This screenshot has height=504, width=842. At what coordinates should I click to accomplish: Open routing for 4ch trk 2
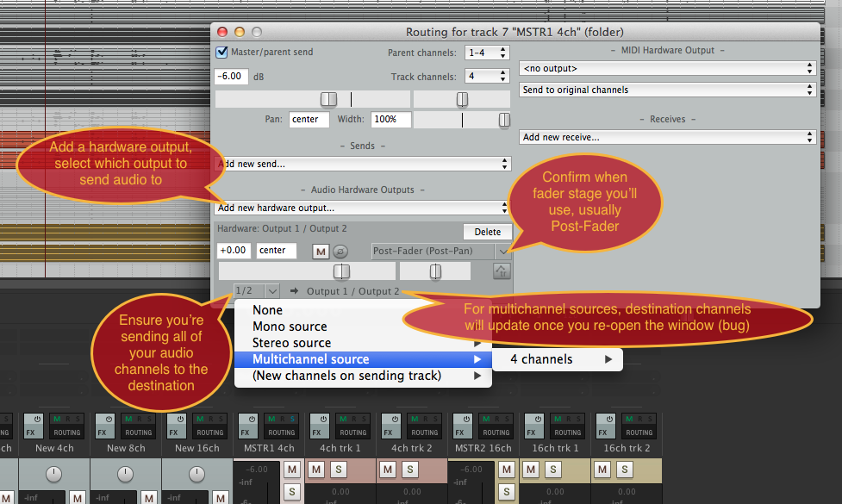(425, 432)
